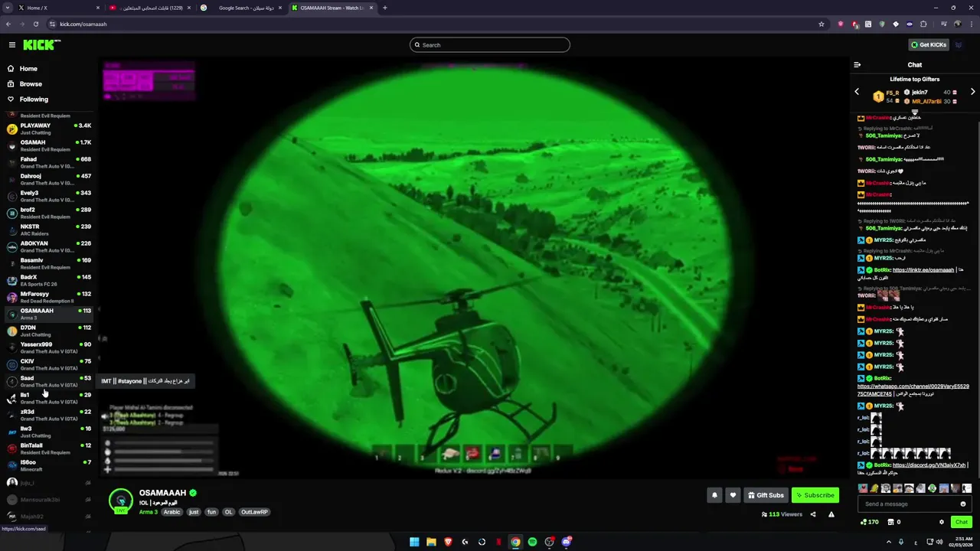Screen dimensions: 980x551
Task: Click the 170 channel points balance
Action: point(870,522)
